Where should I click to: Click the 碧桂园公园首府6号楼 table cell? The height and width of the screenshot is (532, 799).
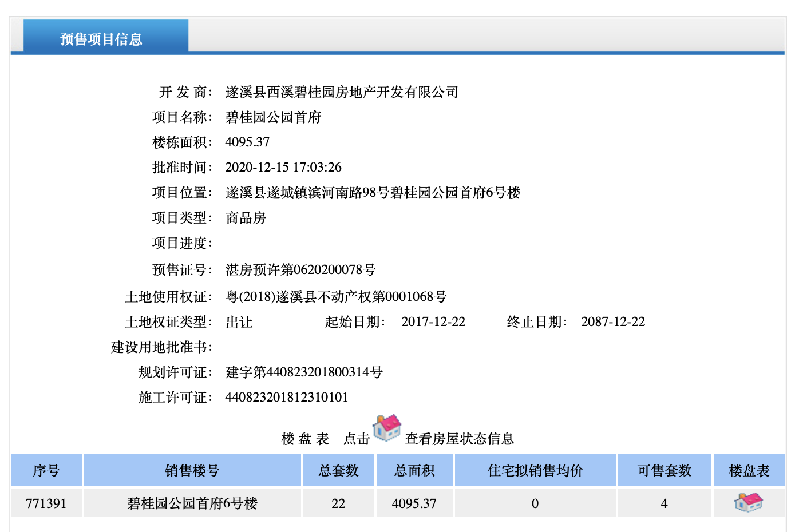tap(192, 503)
